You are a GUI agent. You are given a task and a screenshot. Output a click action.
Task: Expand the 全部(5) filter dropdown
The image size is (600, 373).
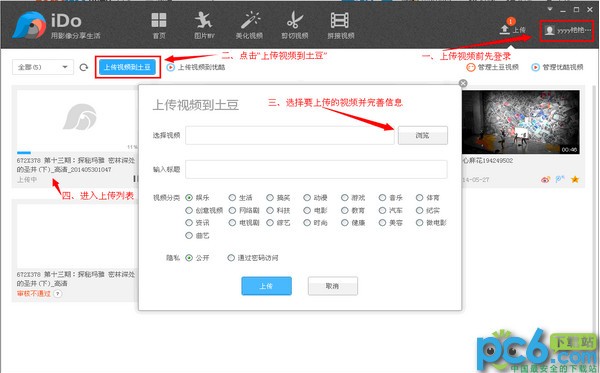pyautogui.click(x=42, y=67)
